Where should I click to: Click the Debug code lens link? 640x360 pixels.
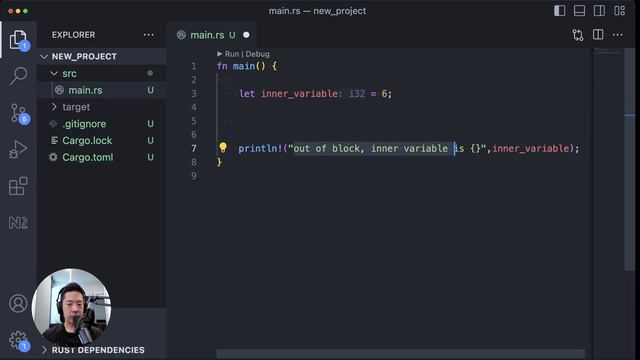click(x=258, y=54)
